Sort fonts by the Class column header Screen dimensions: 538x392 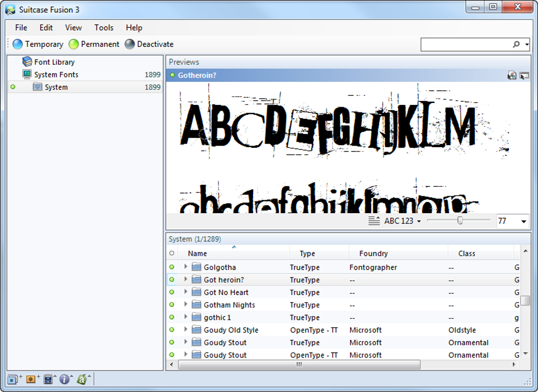point(481,253)
